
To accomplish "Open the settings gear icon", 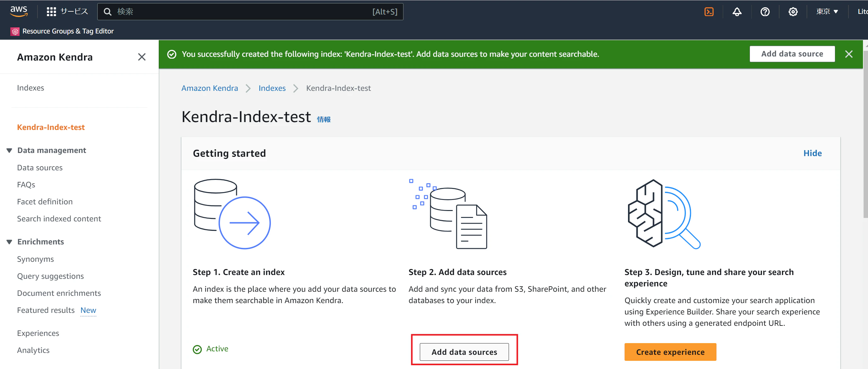I will 793,12.
